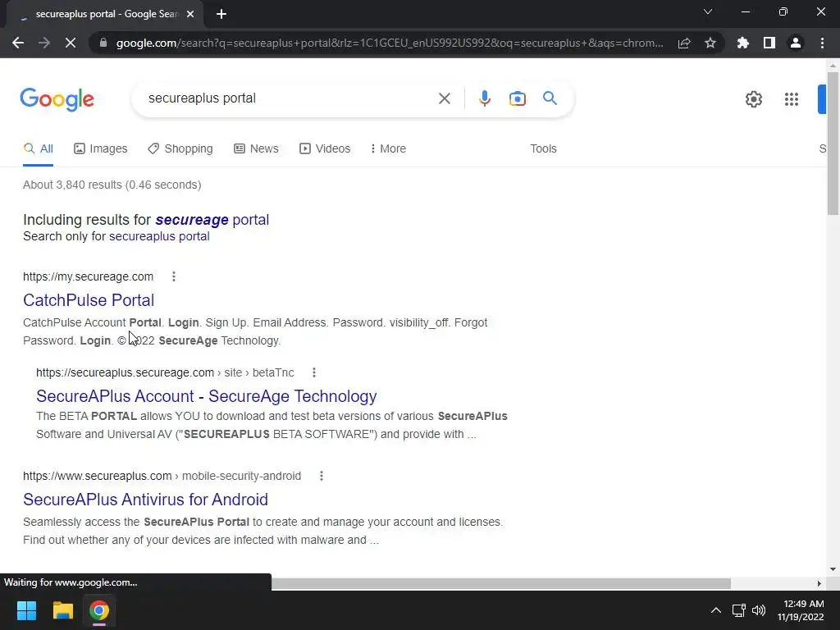Open File Explorer from taskbar
The image size is (840, 630).
point(62,610)
